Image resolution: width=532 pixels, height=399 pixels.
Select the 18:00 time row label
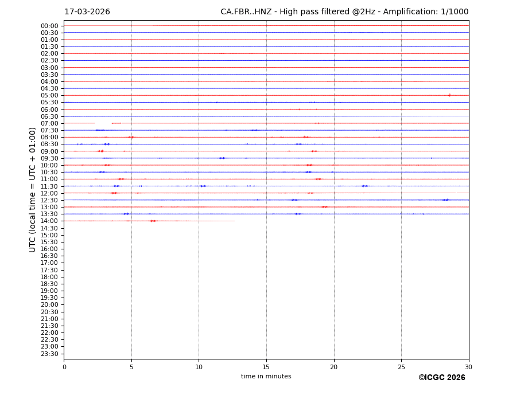tap(49, 277)
